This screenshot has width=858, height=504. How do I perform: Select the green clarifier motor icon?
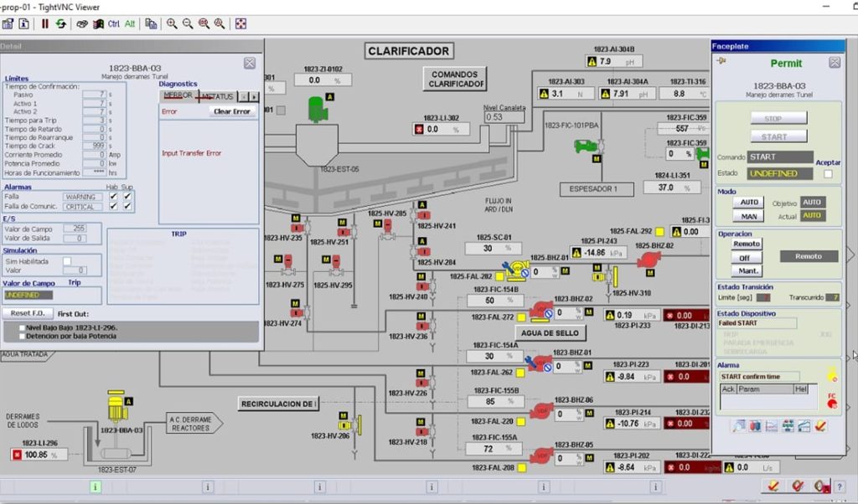tap(318, 109)
